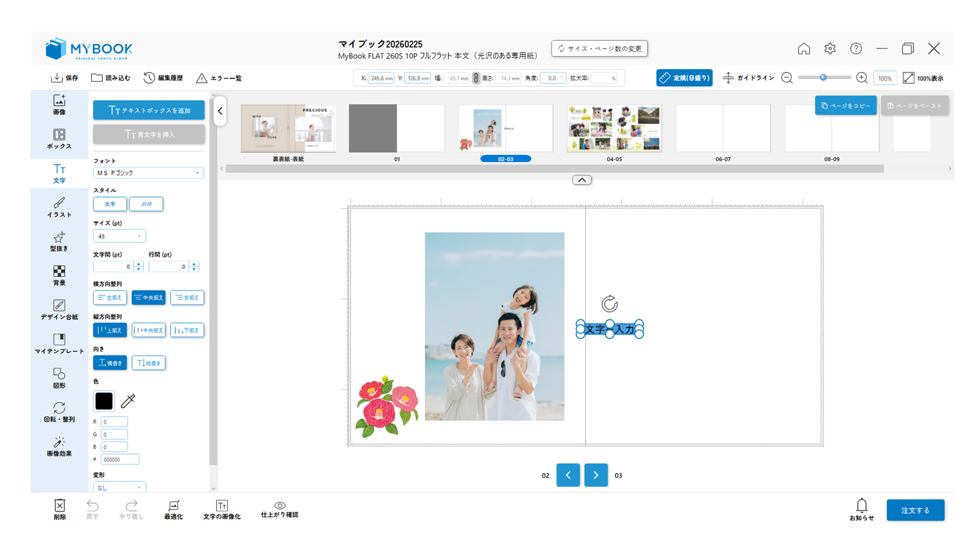
Task: Set horizontal alignment to 中央揃え
Action: click(149, 298)
